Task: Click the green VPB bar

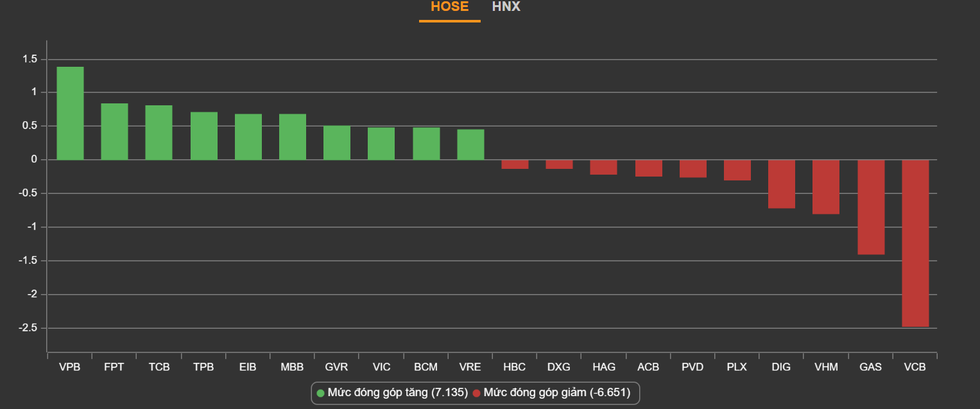Action: pos(70,113)
